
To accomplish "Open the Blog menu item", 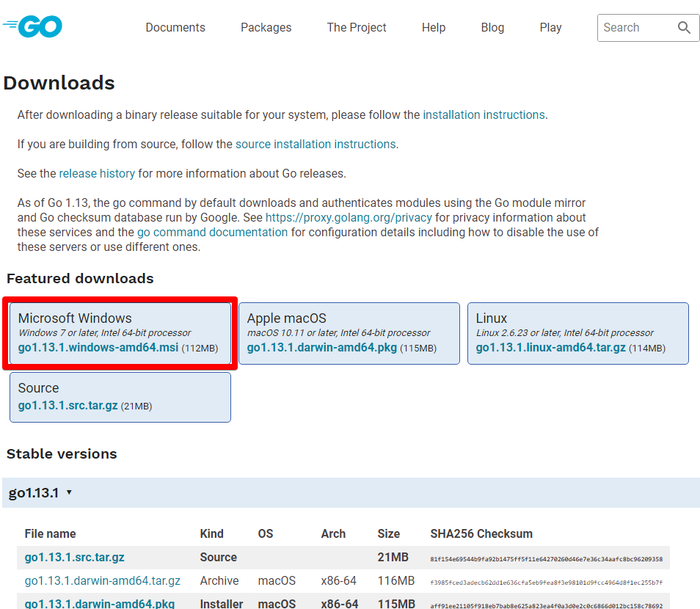I will point(492,28).
